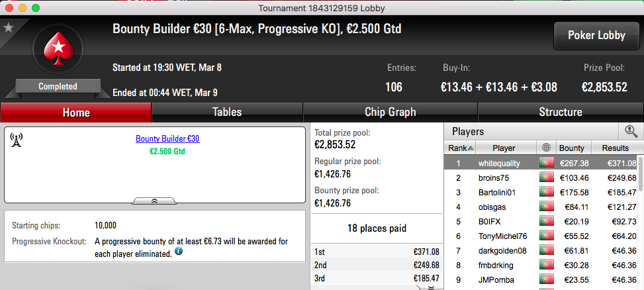
Task: Collapse the tournament info panel chevron
Action: point(155,201)
